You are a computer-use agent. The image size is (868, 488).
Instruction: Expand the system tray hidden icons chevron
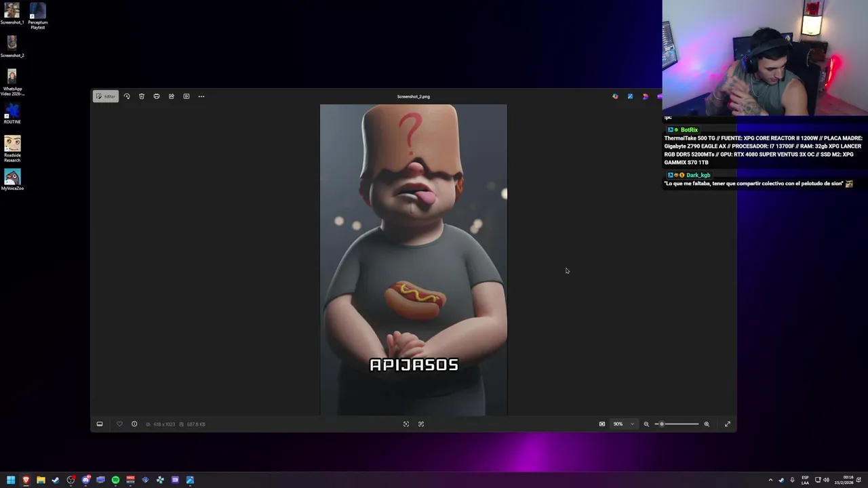(770, 480)
